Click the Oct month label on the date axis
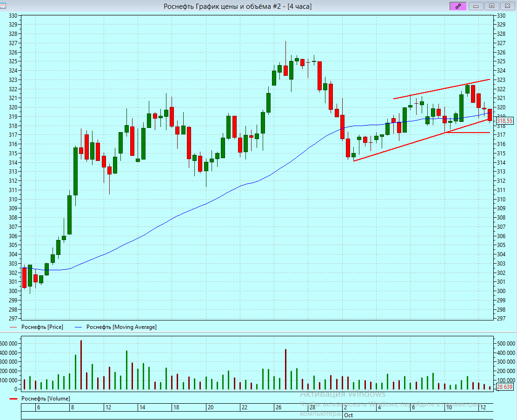The width and height of the screenshot is (517, 420). tap(349, 415)
